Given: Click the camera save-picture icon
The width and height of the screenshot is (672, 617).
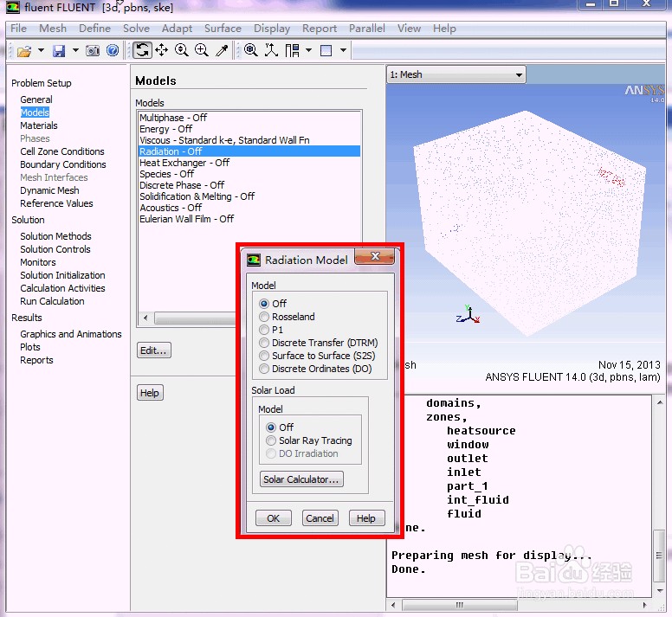Looking at the screenshot, I should click(93, 51).
